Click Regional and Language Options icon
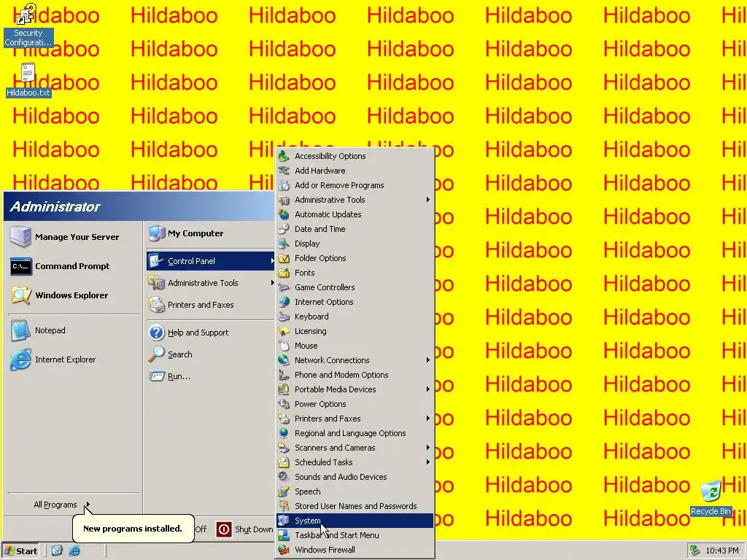 [284, 433]
